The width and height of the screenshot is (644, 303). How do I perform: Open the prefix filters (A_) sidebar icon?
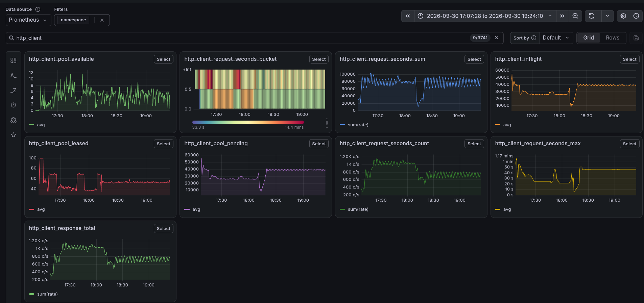(14, 75)
